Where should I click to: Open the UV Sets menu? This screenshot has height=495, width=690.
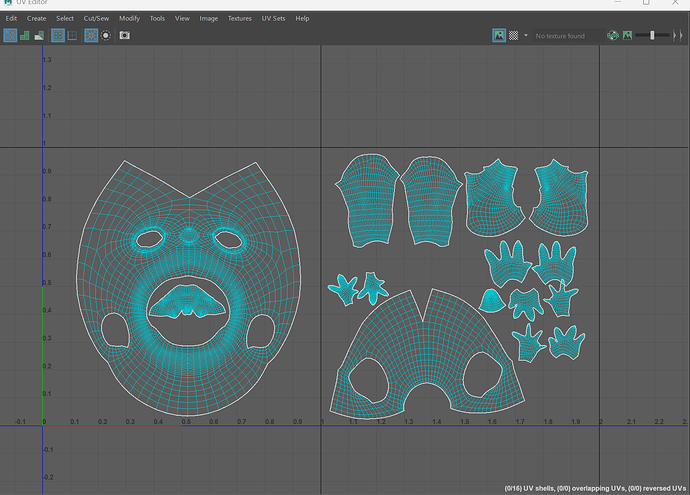(x=273, y=18)
